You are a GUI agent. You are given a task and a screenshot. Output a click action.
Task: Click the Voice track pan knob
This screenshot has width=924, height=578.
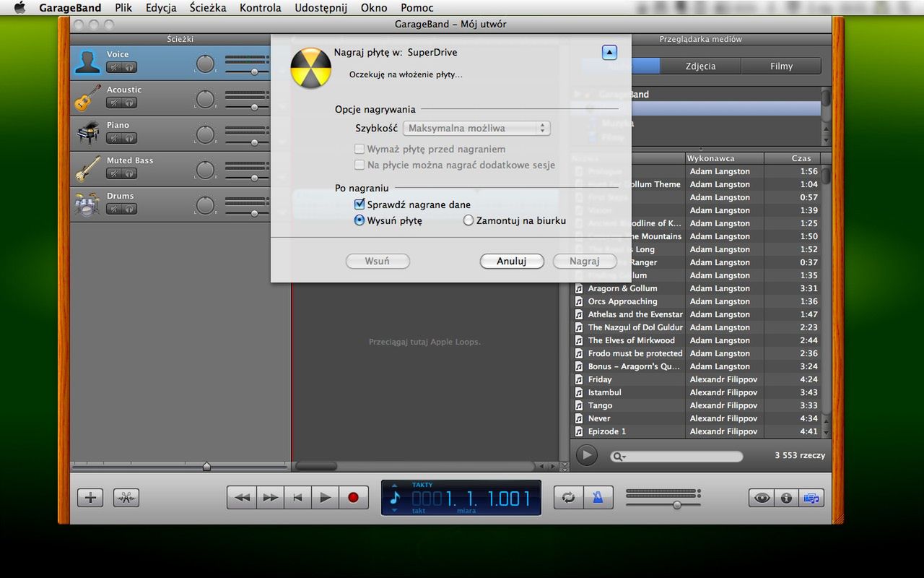[206, 64]
